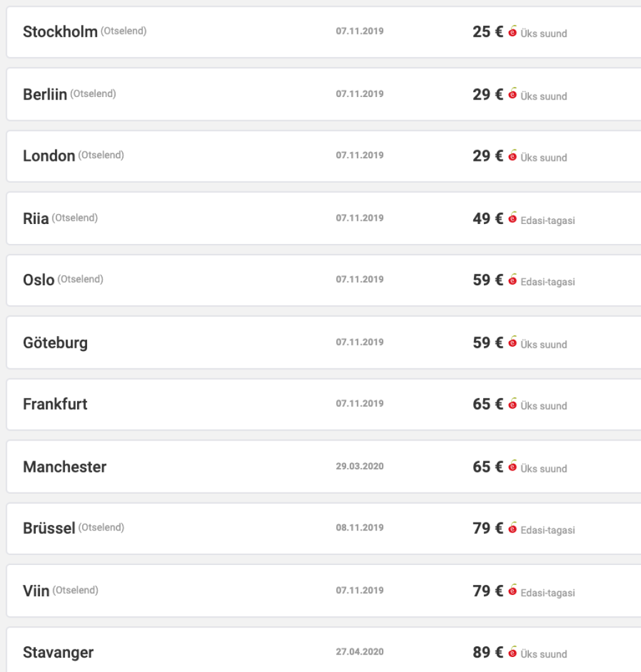Click the cherry icon in the Berliin row
This screenshot has height=672, width=641.
tap(513, 94)
